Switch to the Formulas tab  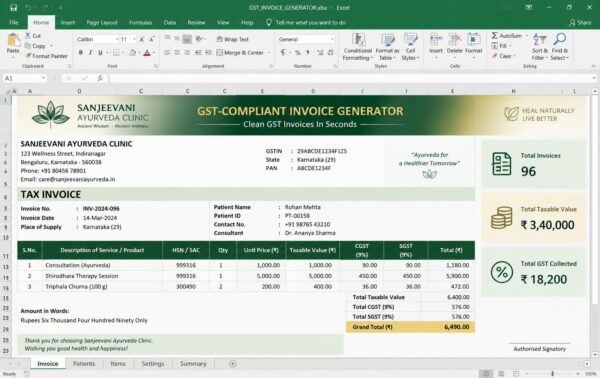140,23
